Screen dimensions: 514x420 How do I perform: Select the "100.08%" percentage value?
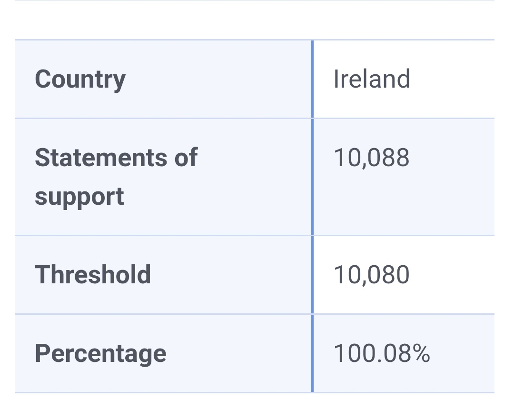382,353
